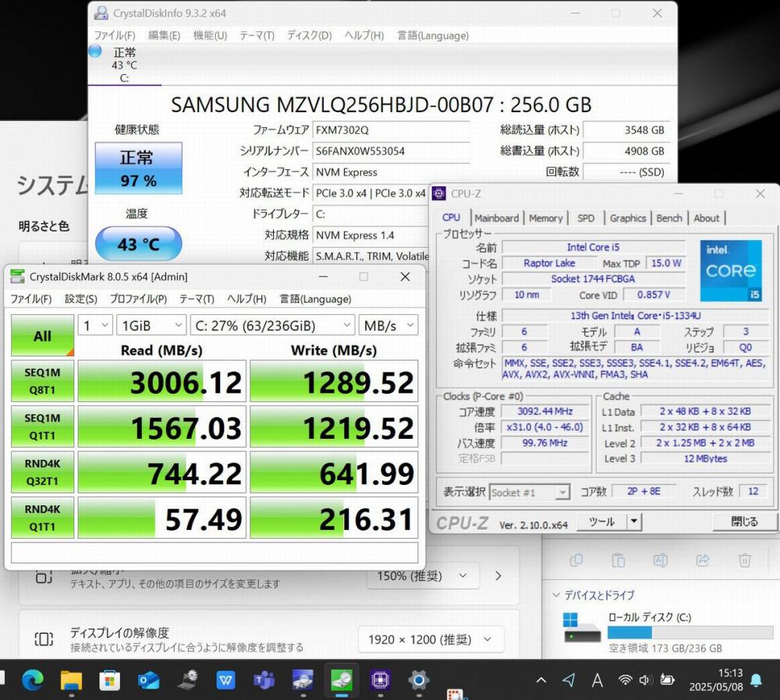Start SEQ1M Q1T1 benchmark

pyautogui.click(x=42, y=426)
